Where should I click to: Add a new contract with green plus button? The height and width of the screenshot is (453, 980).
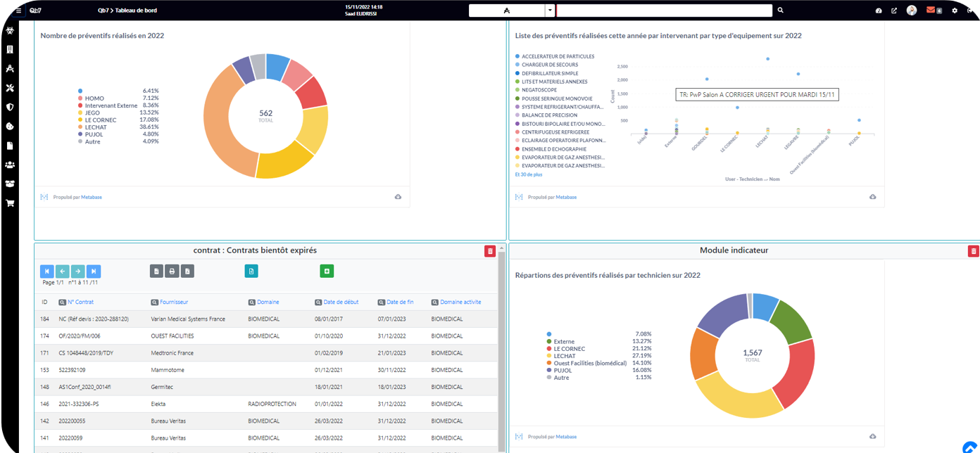point(327,271)
